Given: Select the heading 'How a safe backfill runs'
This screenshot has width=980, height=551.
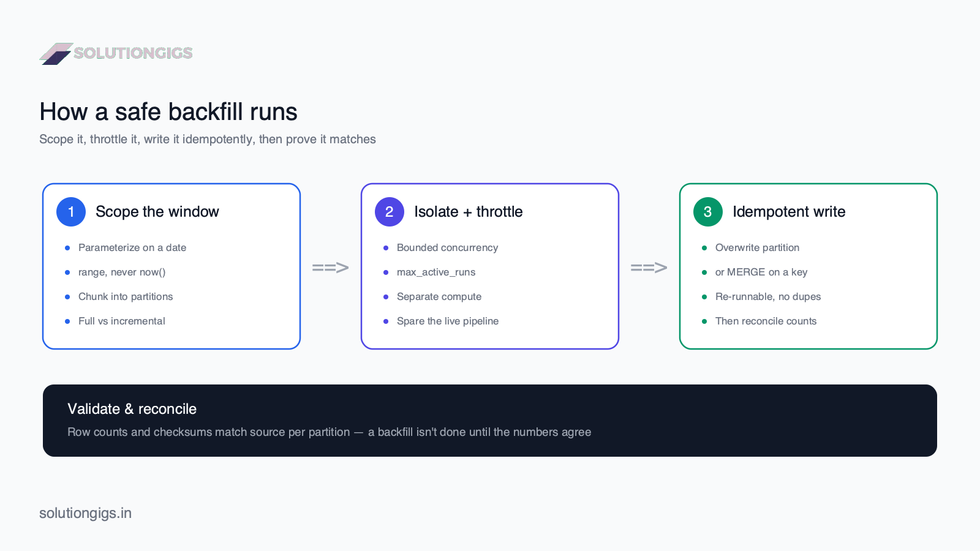Looking at the screenshot, I should coord(168,112).
